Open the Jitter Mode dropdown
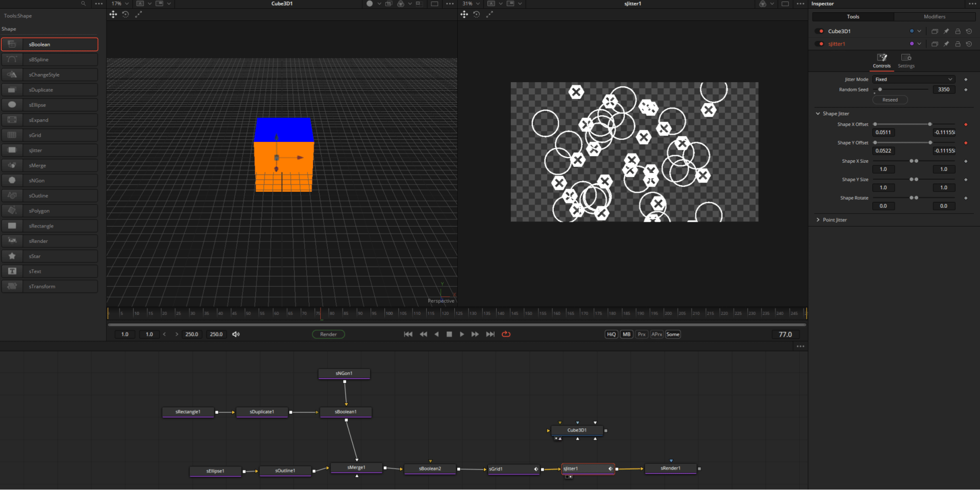The width and height of the screenshot is (980, 490). (913, 79)
